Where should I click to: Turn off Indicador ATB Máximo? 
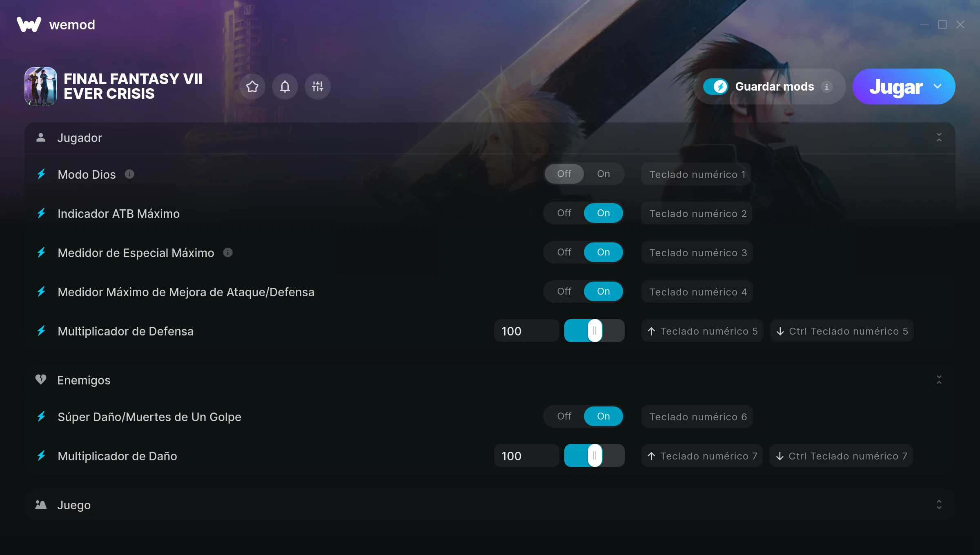564,213
